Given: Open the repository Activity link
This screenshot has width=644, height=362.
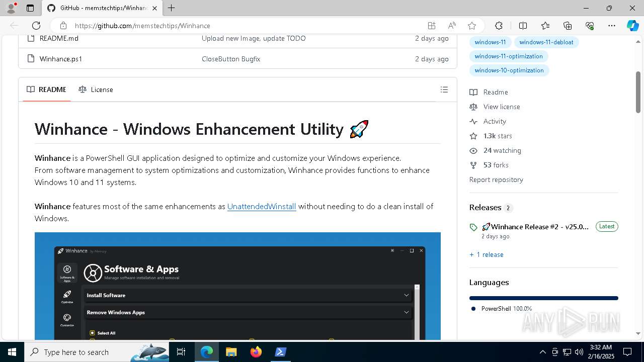Looking at the screenshot, I should [x=488, y=121].
